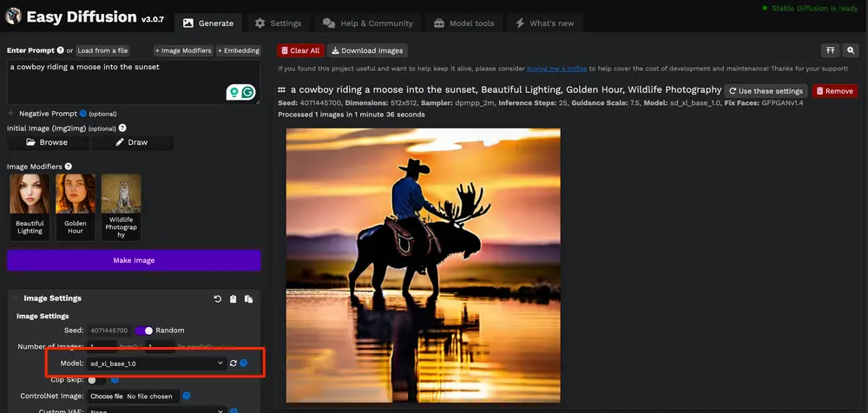The image size is (868, 413).
Task: Enable the Clip Skip toggle
Action: (x=96, y=379)
